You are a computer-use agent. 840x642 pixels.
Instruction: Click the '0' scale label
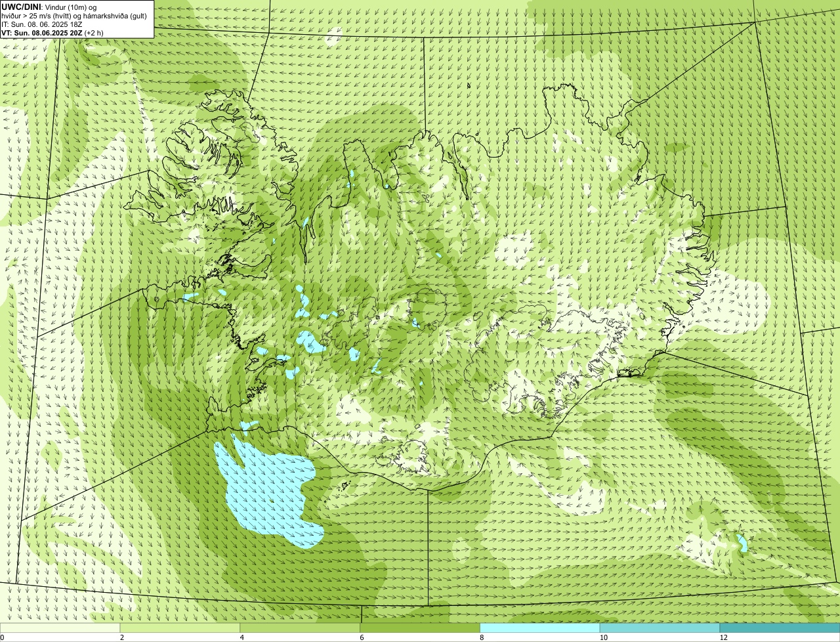click(2, 637)
